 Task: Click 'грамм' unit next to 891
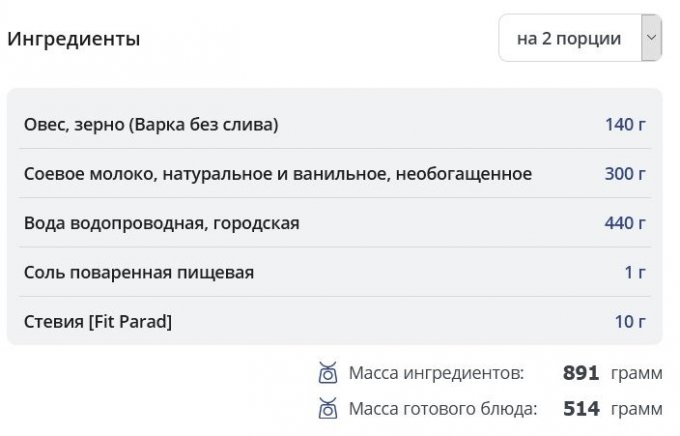pyautogui.click(x=637, y=374)
